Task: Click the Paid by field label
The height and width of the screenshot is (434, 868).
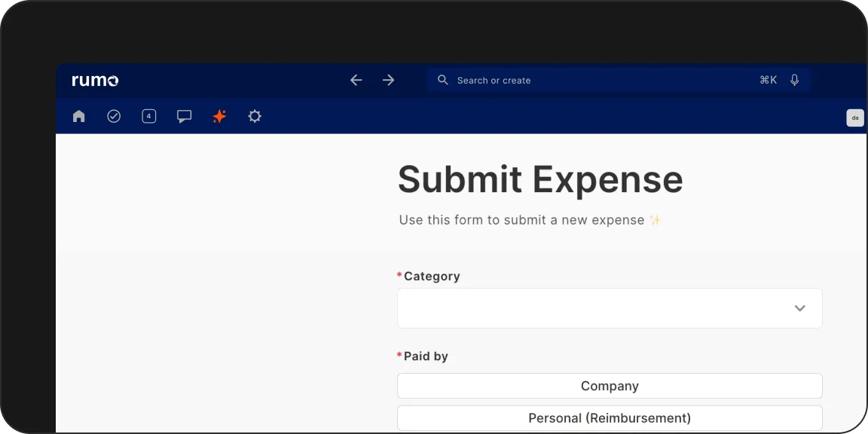Action: click(x=426, y=356)
